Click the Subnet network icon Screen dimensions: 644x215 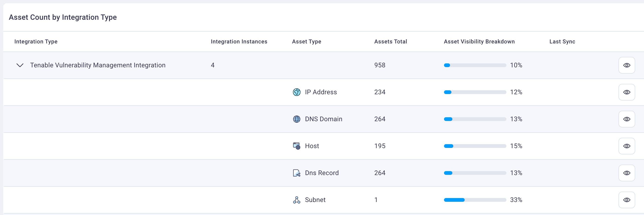[x=296, y=200]
